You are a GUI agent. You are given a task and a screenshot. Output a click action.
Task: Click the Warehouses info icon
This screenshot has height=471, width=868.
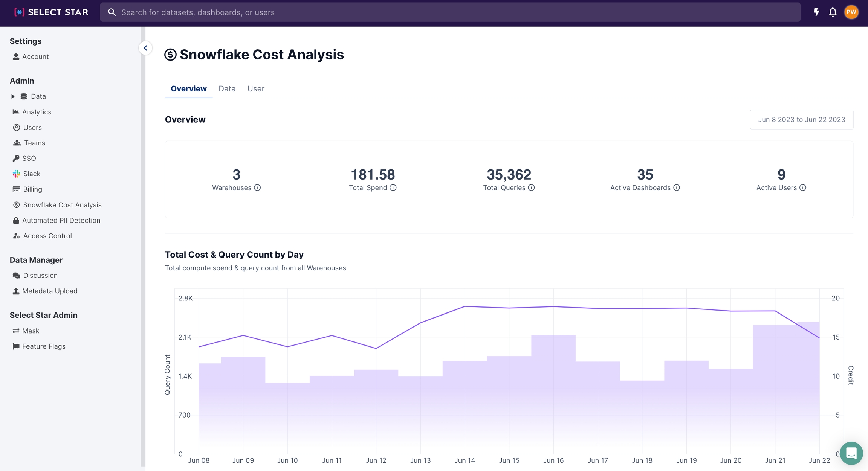[x=257, y=187]
